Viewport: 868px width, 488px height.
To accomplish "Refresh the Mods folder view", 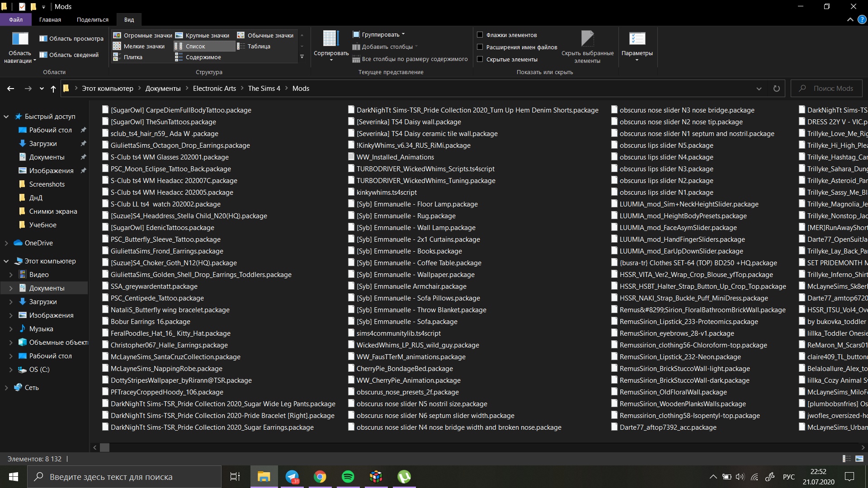I will tap(776, 89).
